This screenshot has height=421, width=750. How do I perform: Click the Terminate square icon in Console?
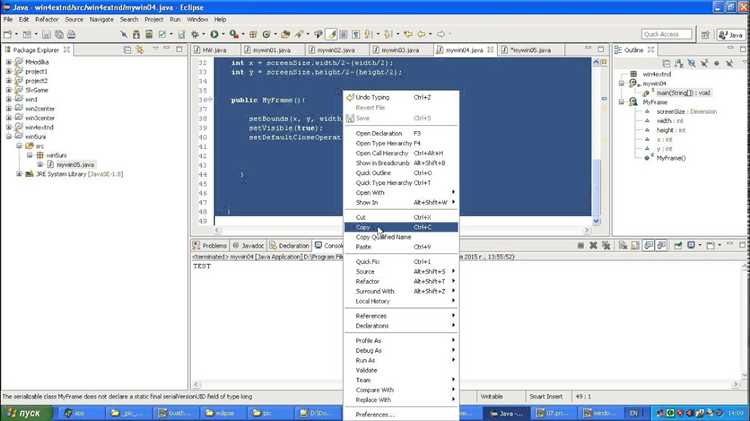click(581, 245)
